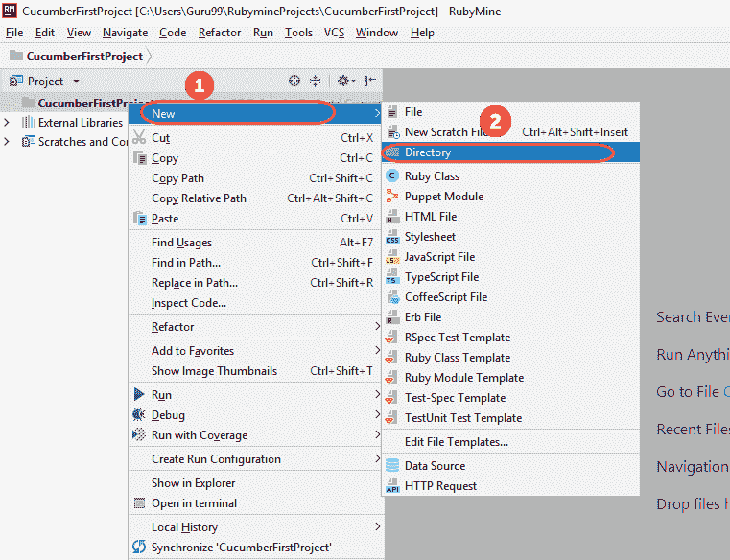Open the Window menu

pyautogui.click(x=377, y=33)
